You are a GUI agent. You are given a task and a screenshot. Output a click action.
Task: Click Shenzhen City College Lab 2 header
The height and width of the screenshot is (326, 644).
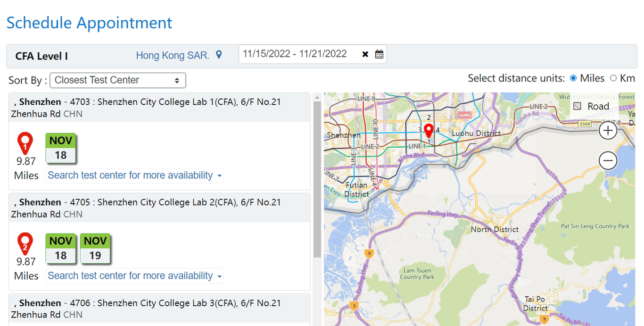[159, 208]
